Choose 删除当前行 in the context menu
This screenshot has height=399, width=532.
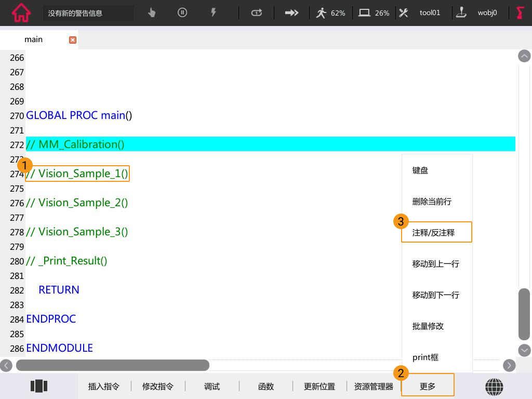click(x=432, y=202)
